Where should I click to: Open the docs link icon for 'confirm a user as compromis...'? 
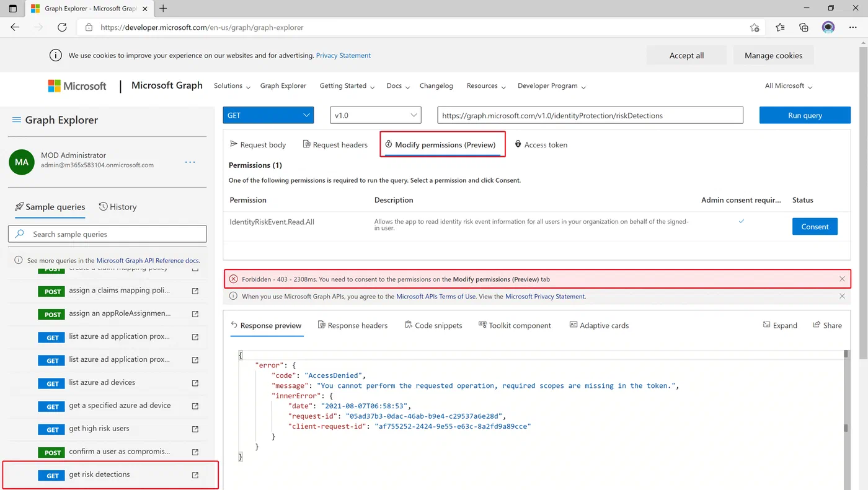coord(195,452)
